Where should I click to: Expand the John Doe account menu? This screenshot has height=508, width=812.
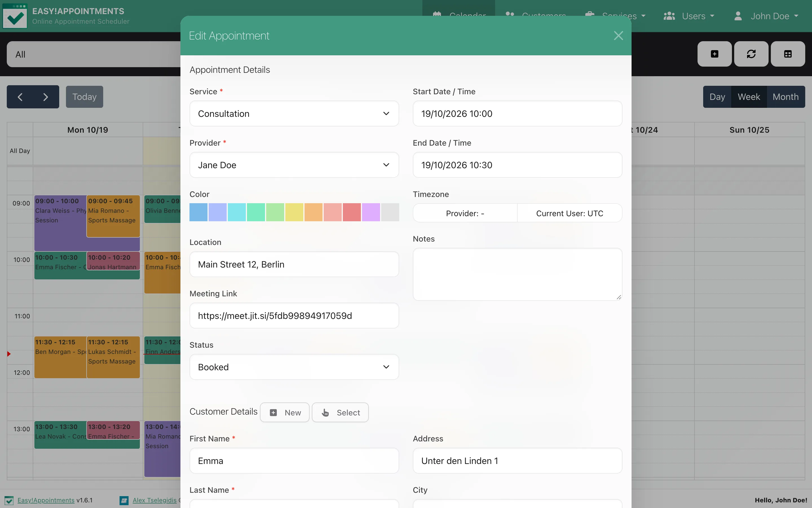(x=766, y=16)
